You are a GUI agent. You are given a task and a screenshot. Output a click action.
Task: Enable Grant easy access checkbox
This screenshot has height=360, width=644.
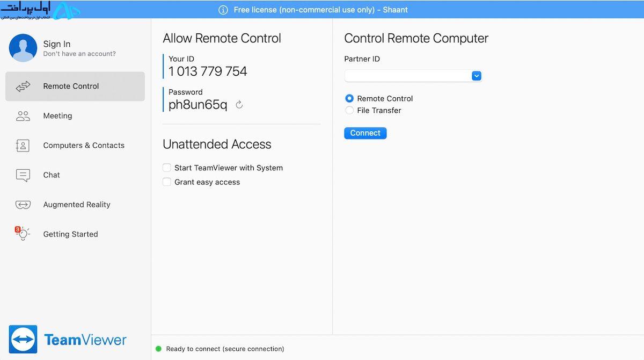[x=167, y=182]
